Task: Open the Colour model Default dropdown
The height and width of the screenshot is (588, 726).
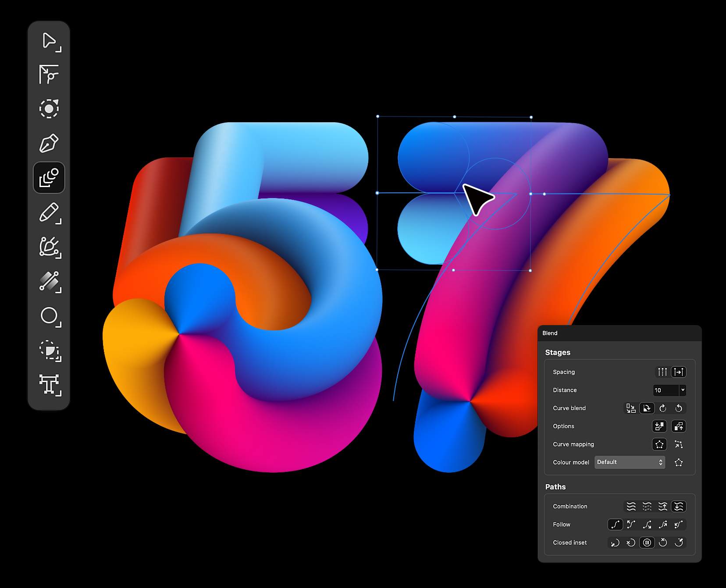Action: (x=630, y=462)
